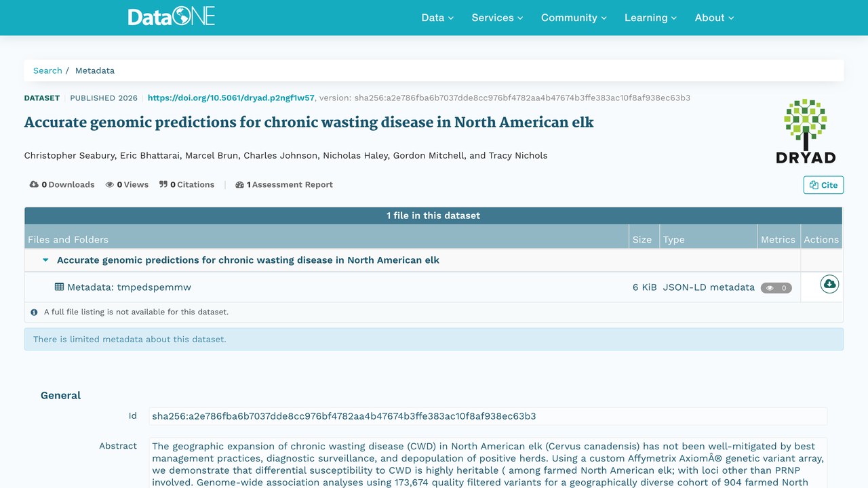Click the Cite button
868x488 pixels.
(x=824, y=185)
